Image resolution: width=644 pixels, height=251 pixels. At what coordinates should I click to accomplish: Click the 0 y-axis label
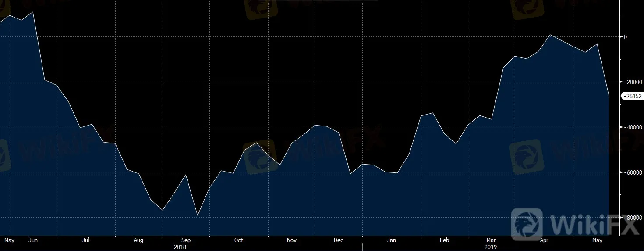(x=625, y=37)
